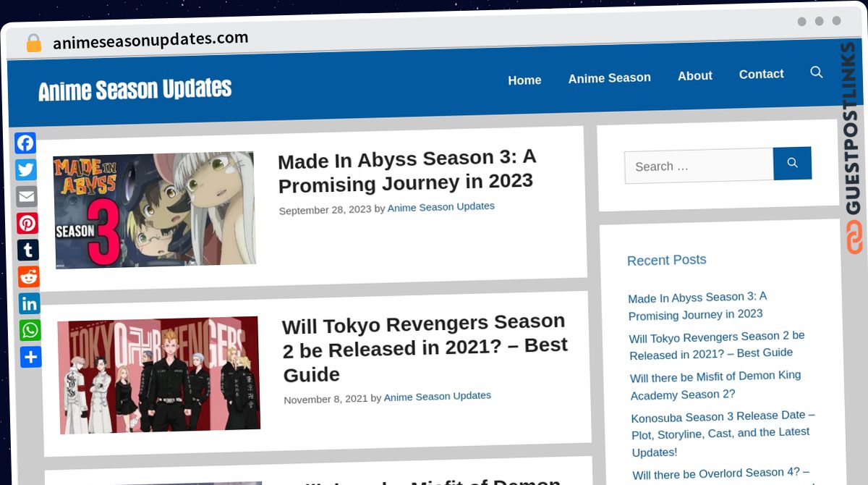Open the Tokyo Revengers post thumbnail
Image resolution: width=868 pixels, height=485 pixels.
tap(158, 375)
